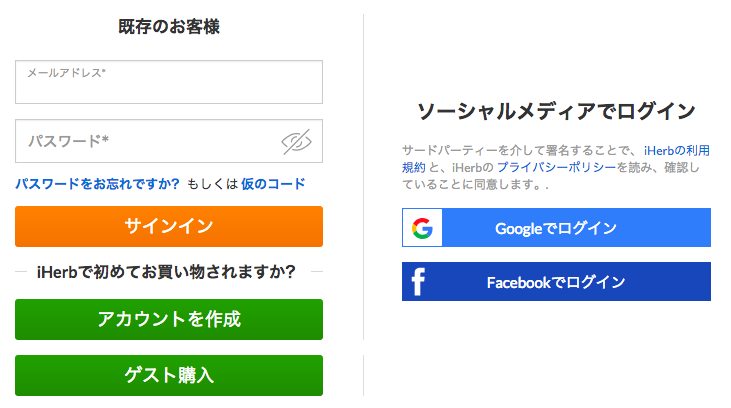This screenshot has width=731, height=408.
Task: Focus the メールアドレス input field
Action: coord(169,82)
